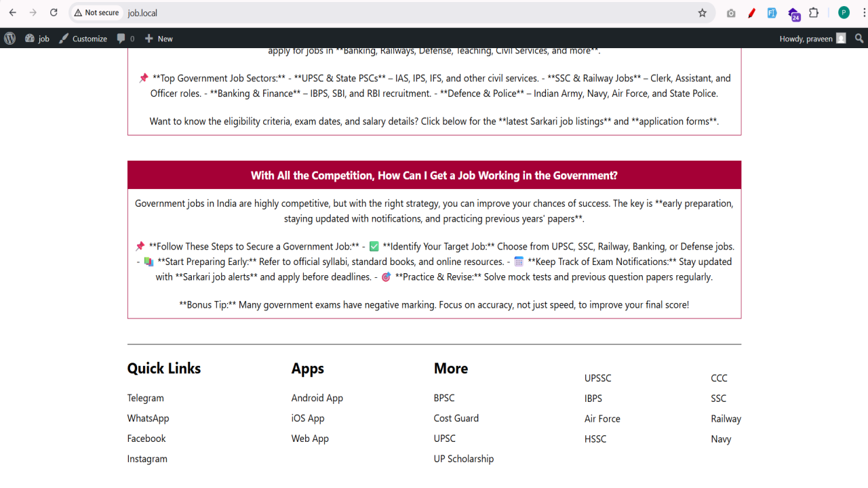Follow the Android App link
The height and width of the screenshot is (488, 868).
[317, 398]
